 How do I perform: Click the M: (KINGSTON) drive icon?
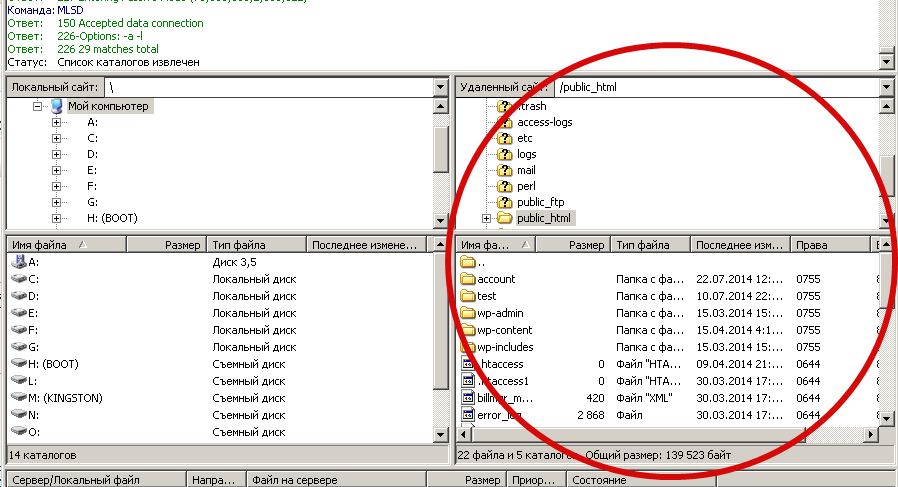(x=19, y=398)
